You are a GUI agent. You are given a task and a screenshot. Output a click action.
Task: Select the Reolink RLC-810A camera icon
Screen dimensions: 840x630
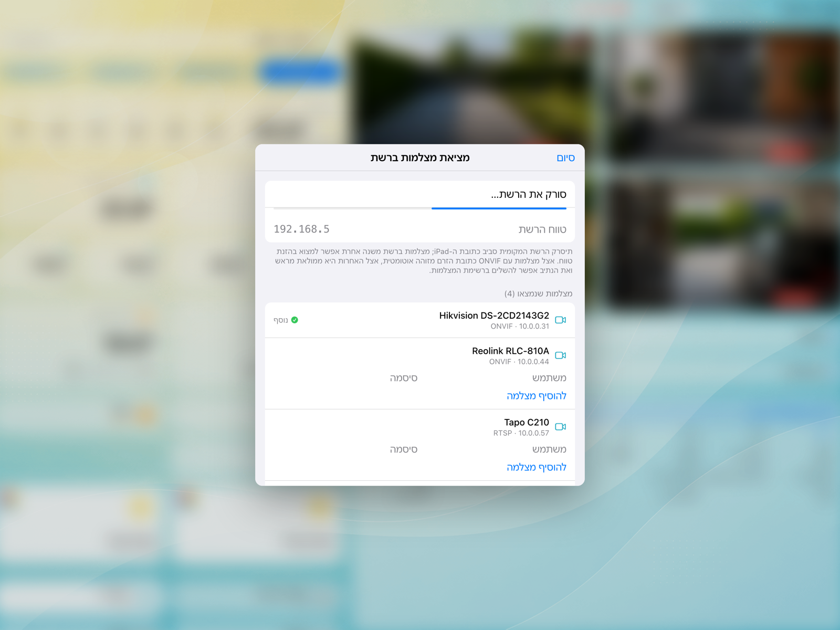coord(560,355)
